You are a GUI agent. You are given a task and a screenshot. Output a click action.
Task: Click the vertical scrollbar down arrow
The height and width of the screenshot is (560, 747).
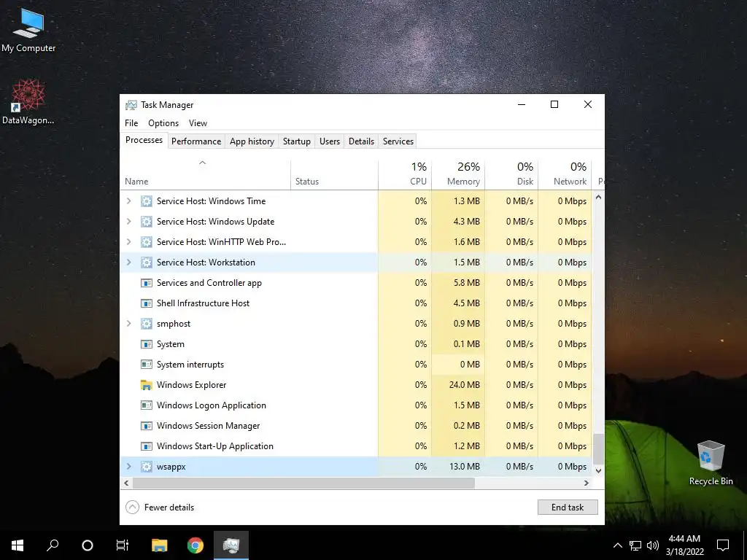coord(599,470)
